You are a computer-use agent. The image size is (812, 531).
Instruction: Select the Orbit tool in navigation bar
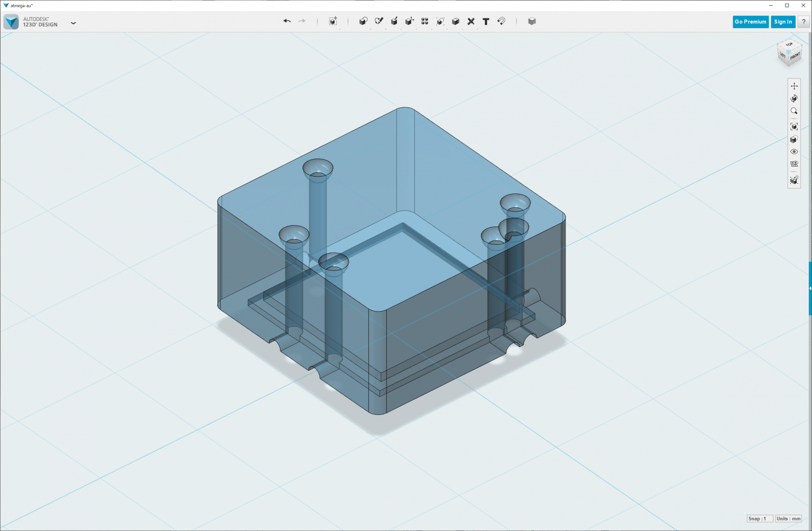pos(794,98)
